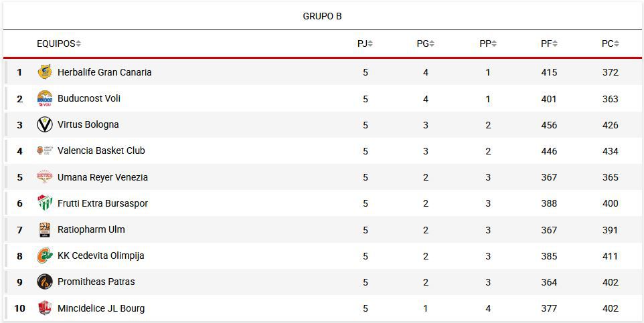Sort table by EQUIPOS column arrows
The image size is (644, 323).
point(78,43)
